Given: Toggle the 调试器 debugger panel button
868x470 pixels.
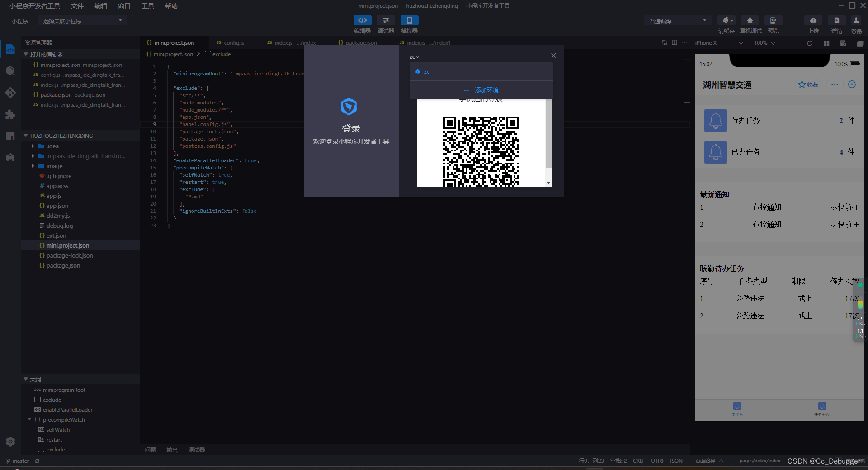Looking at the screenshot, I should click(386, 20).
